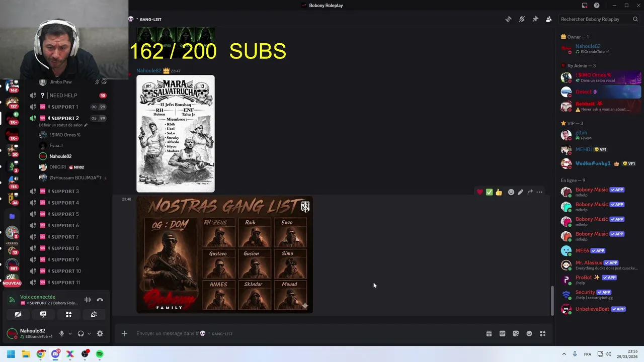Viewport: 644px width, 362px height.
Task: Join SUPPORT 3 voice channel
Action: coord(68,191)
